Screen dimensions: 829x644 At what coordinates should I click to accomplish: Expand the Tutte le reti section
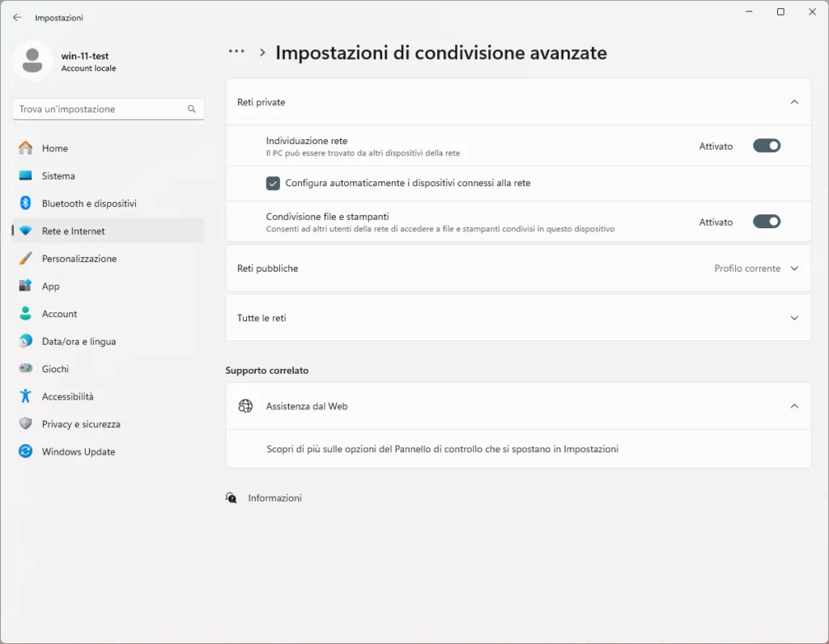793,317
